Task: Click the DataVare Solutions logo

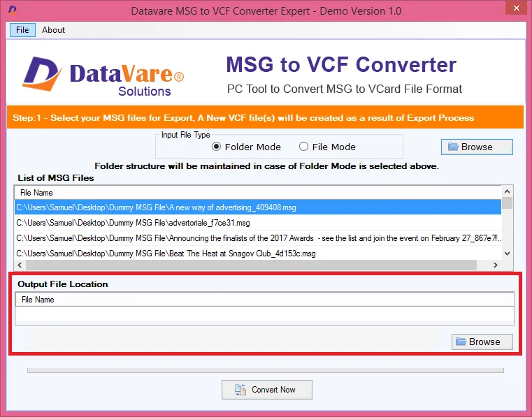Action: (103, 77)
